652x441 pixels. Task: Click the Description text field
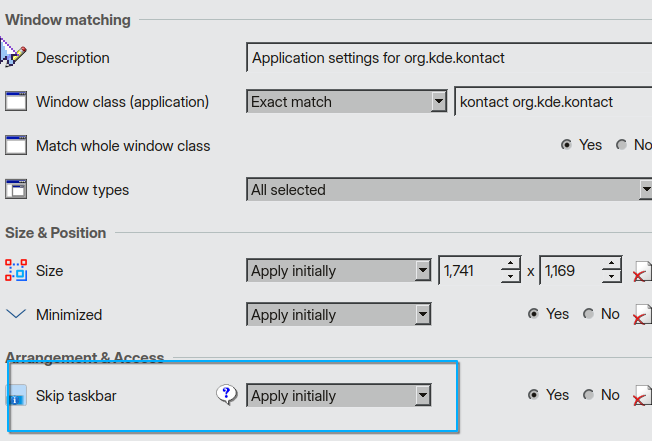point(449,57)
